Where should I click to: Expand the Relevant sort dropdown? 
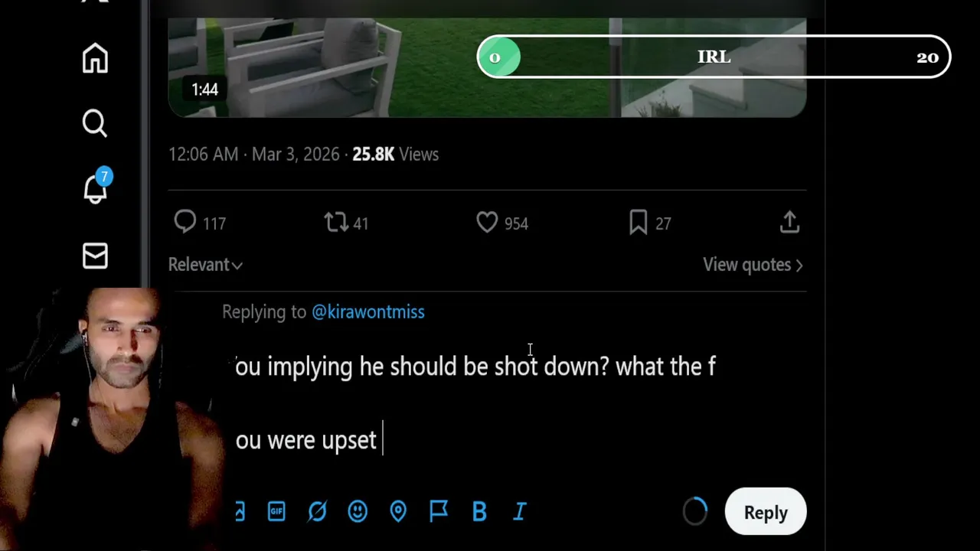[205, 265]
